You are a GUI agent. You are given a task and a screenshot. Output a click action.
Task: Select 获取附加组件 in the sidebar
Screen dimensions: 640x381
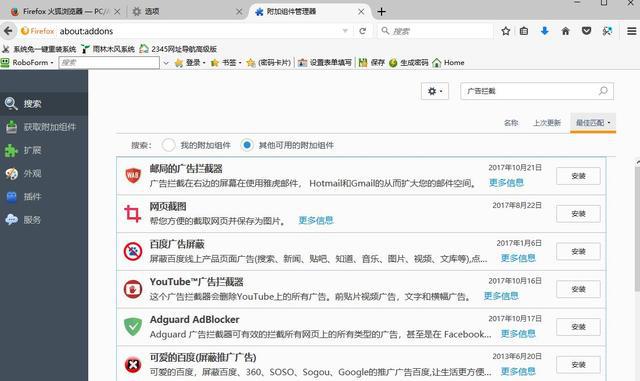(x=44, y=127)
